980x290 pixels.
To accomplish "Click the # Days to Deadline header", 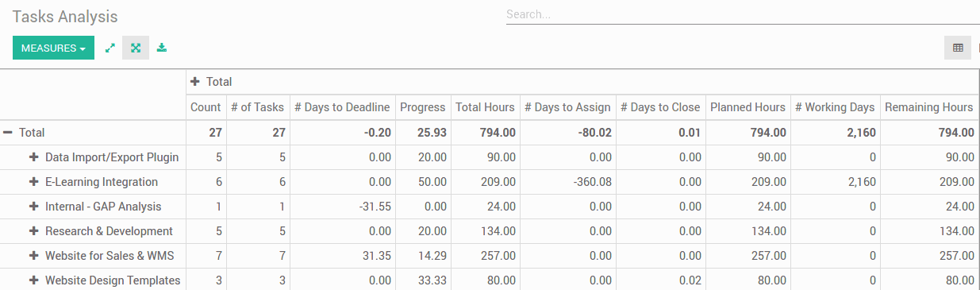I will 342,107.
